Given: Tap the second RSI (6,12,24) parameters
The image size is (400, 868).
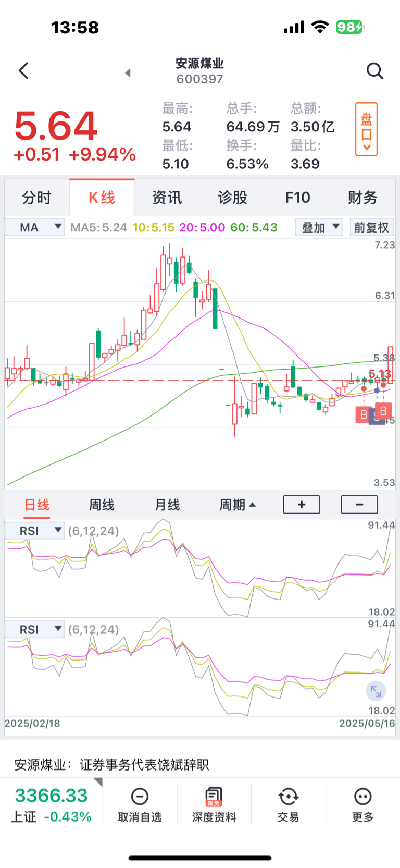Looking at the screenshot, I should [x=93, y=629].
